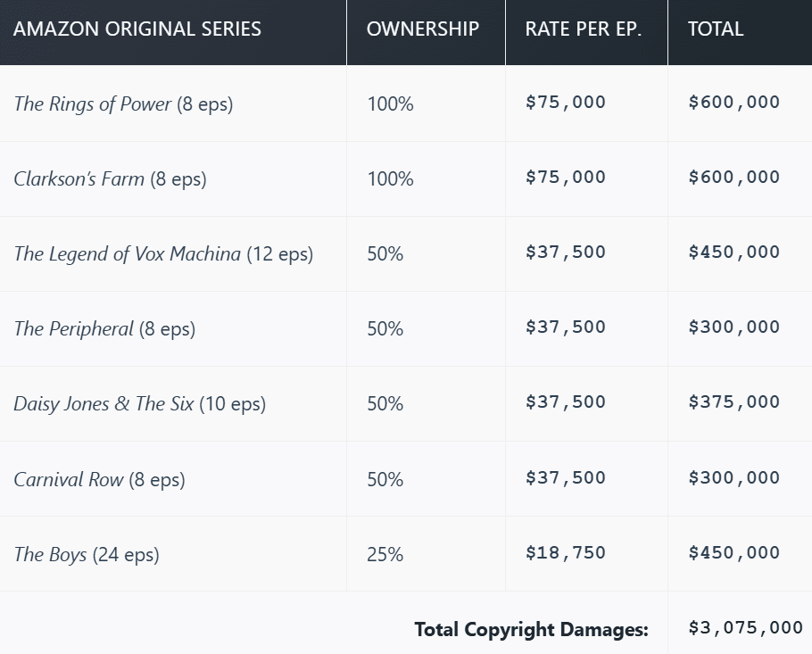Click Daisy Jones & The Six title

pos(103,403)
